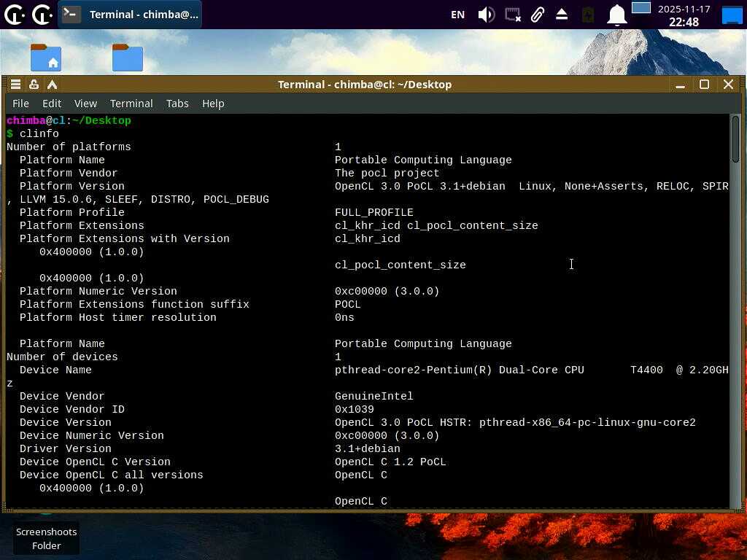Screen dimensions: 747x560
Task: Click the eject removable media icon
Action: tap(562, 15)
